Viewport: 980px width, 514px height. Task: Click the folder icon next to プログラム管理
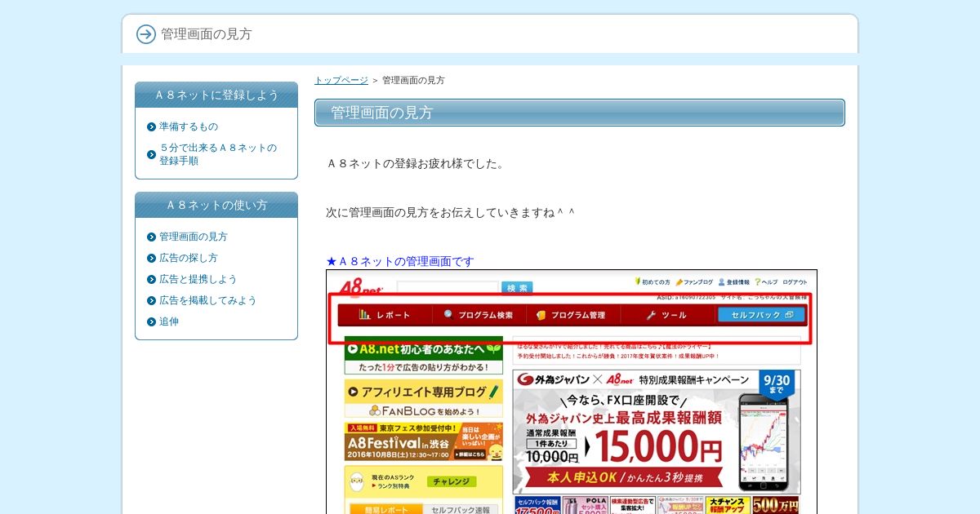pyautogui.click(x=541, y=315)
